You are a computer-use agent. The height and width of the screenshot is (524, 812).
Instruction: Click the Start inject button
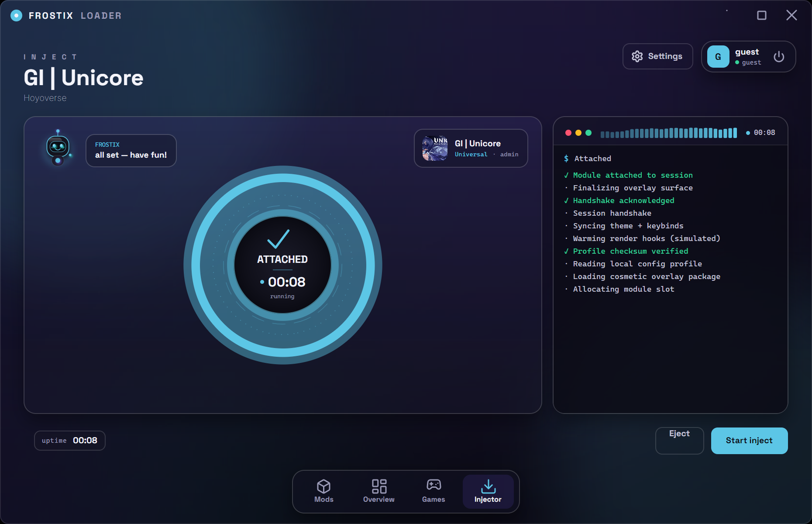749,441
